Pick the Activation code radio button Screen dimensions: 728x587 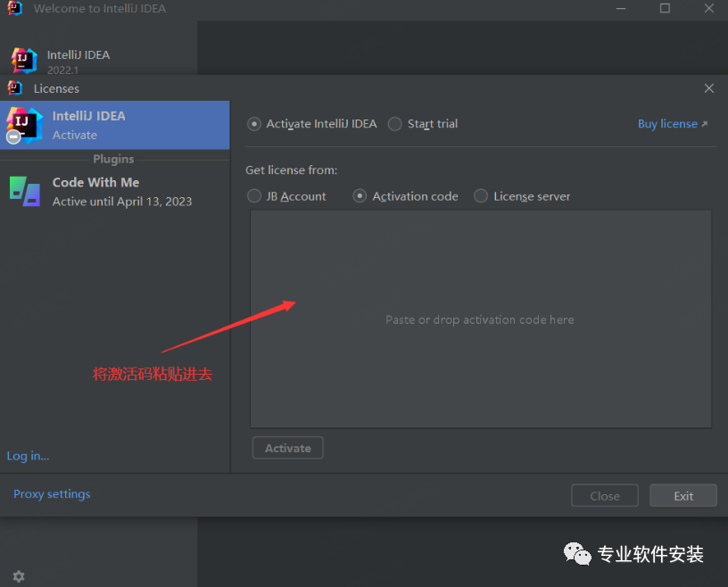(x=360, y=196)
